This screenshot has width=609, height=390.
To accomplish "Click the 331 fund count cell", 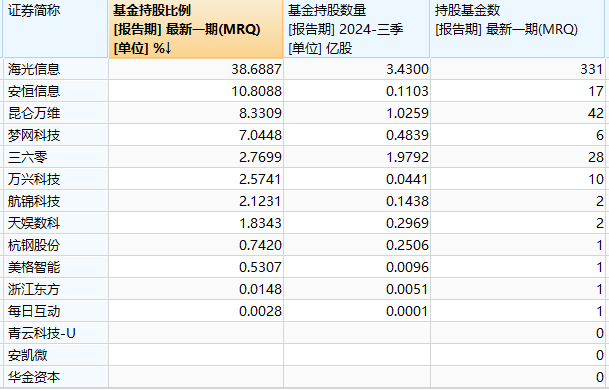I will click(518, 69).
